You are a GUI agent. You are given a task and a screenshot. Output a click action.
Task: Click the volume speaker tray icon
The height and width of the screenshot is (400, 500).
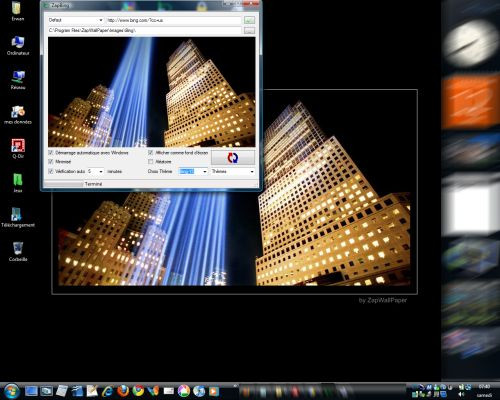click(462, 394)
